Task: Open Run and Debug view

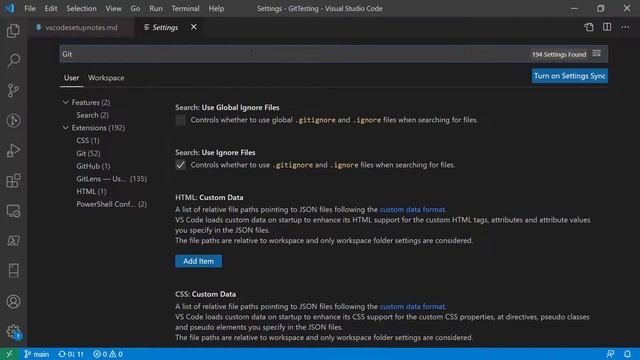Action: click(x=13, y=151)
